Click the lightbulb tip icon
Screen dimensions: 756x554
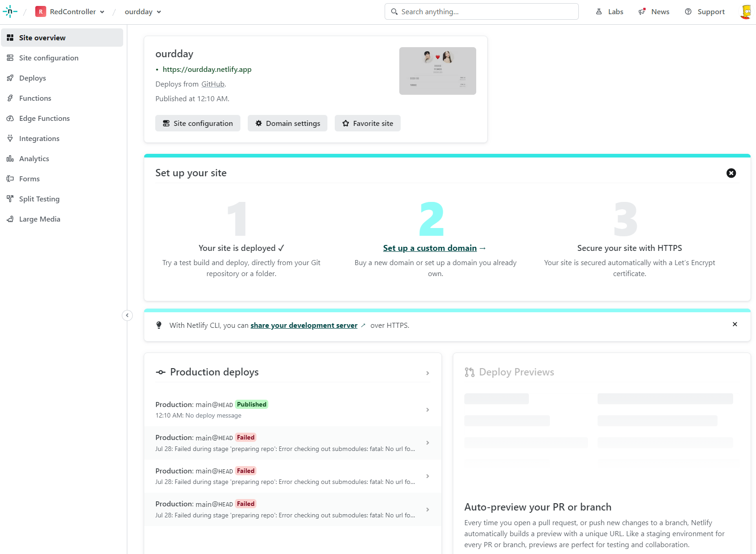[159, 325]
